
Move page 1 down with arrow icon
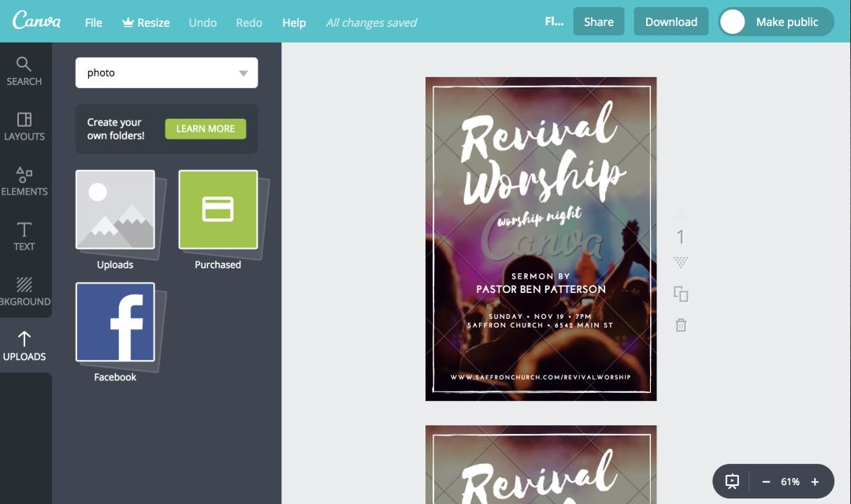pyautogui.click(x=681, y=262)
